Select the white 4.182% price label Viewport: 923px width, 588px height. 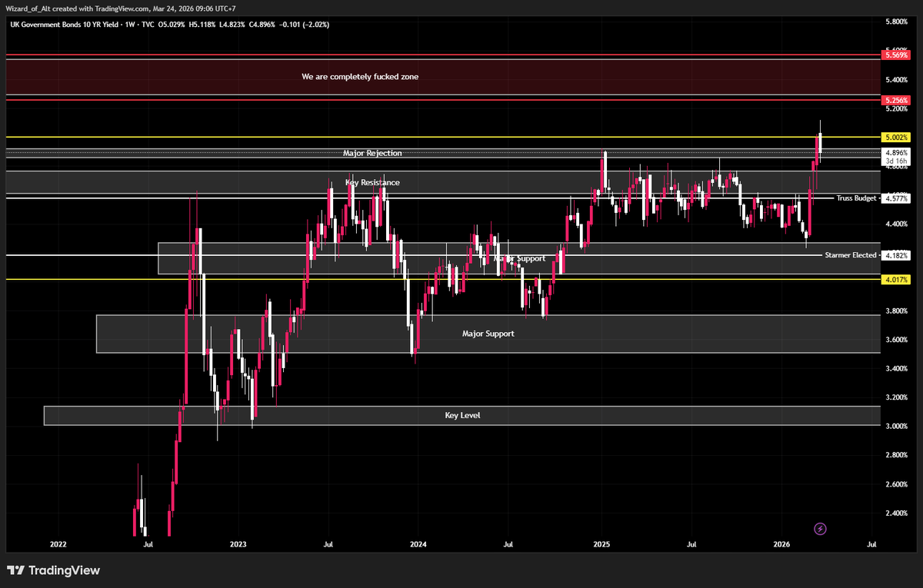(x=896, y=255)
